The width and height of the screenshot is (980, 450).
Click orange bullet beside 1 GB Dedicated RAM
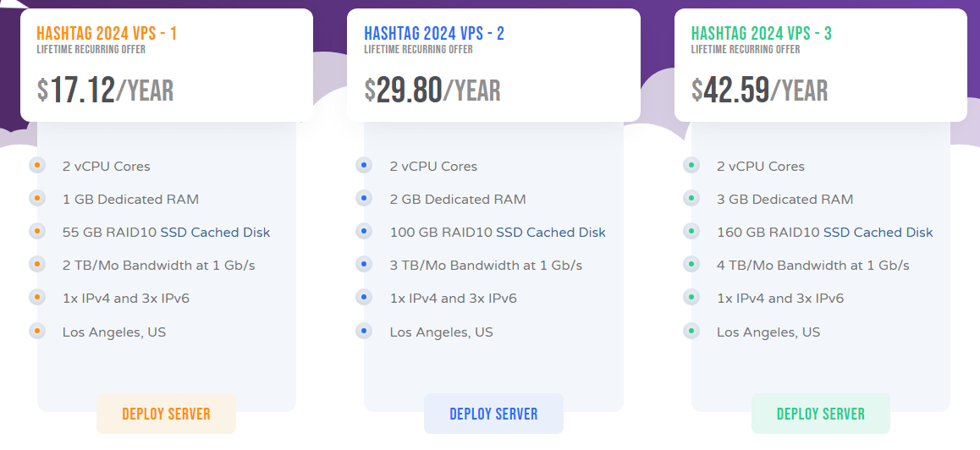(x=37, y=199)
